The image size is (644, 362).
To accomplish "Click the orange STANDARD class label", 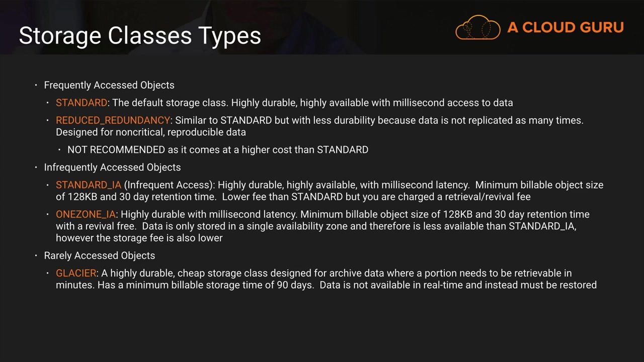I will click(x=81, y=103).
